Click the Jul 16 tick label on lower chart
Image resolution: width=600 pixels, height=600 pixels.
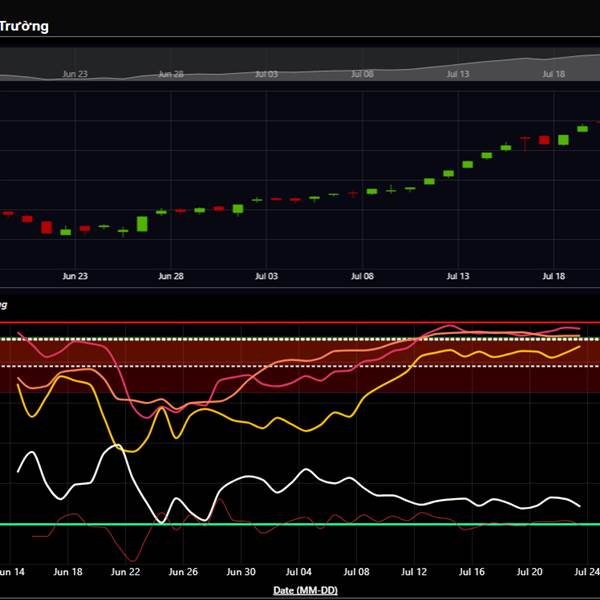(x=471, y=572)
